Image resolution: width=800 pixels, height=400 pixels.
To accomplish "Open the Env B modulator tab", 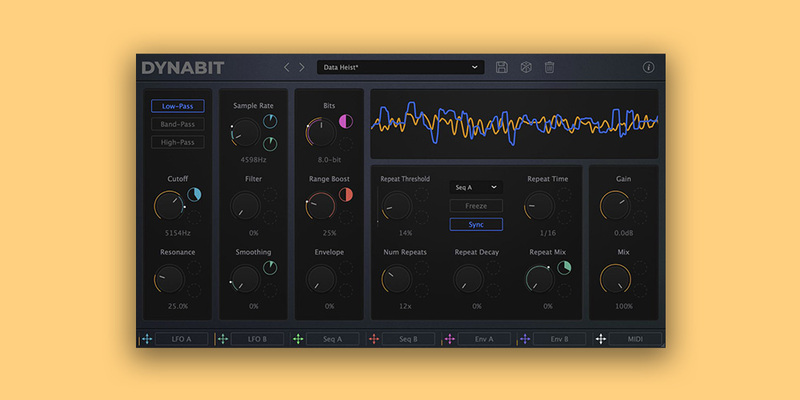I will [560, 339].
